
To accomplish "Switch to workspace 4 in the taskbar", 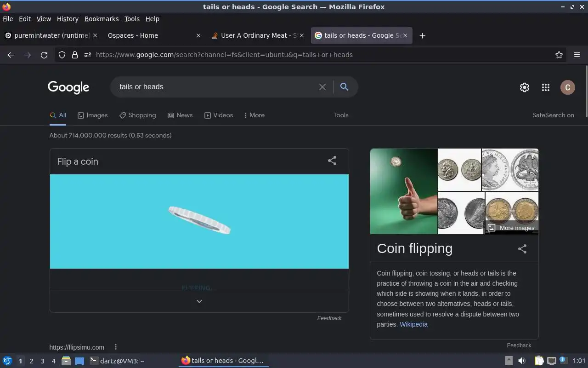I will tap(53, 361).
